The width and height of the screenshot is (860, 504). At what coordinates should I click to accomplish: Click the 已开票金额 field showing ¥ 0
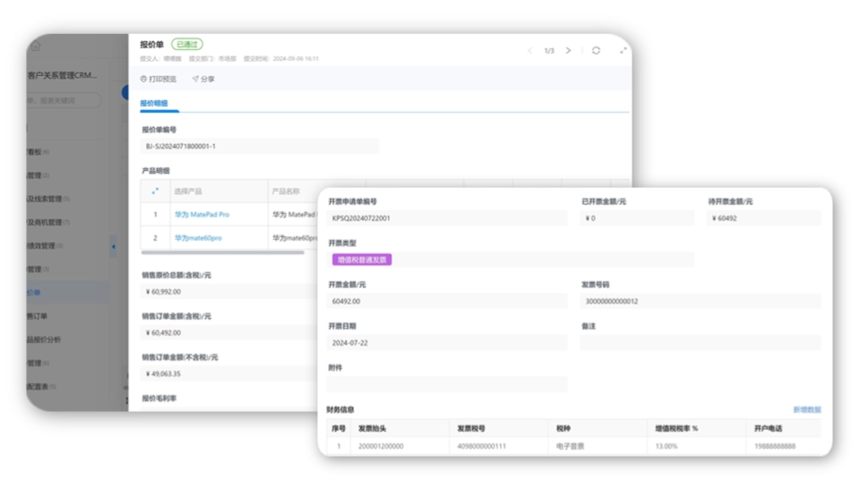[x=637, y=218]
